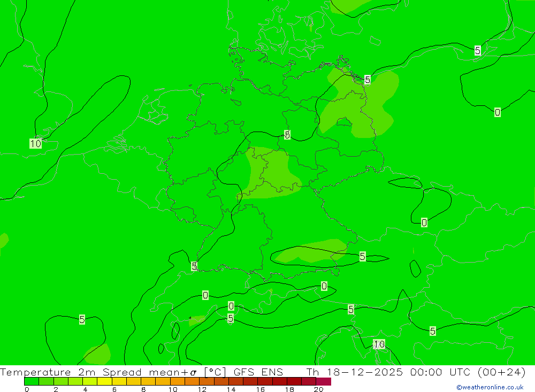Click the legend scale number 12
535x392 pixels.
point(202,389)
